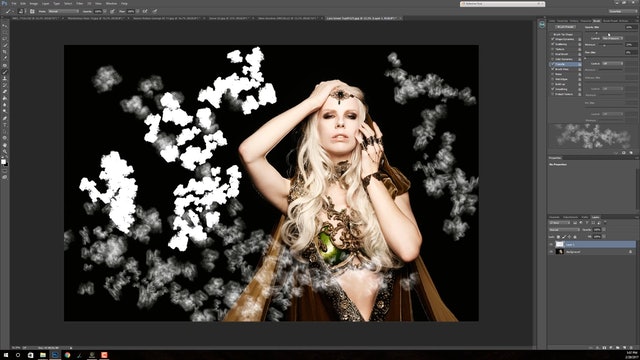Select the Brush tool in the toolbox
This screenshot has width=640, height=360.
click(x=4, y=72)
